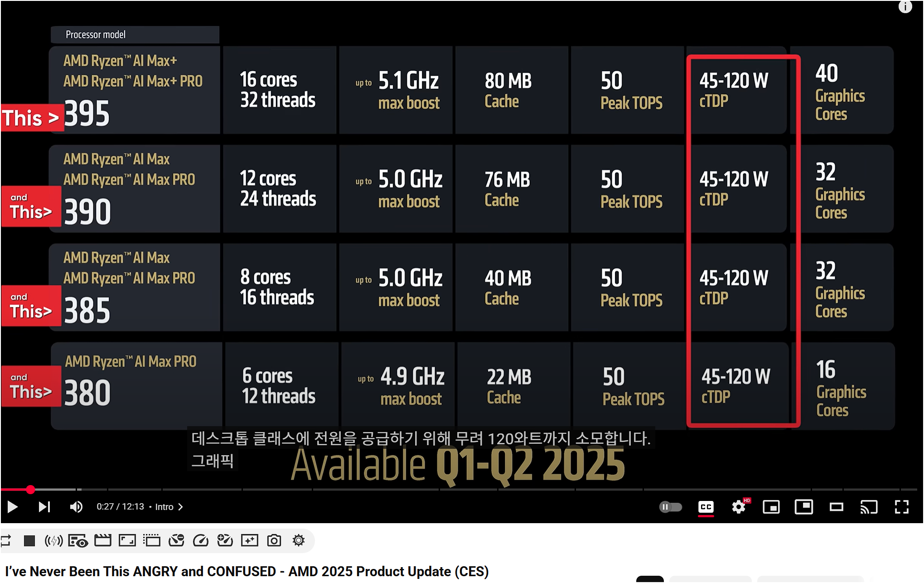Enter full screen mode
Screen dimensions: 924x583
click(902, 507)
